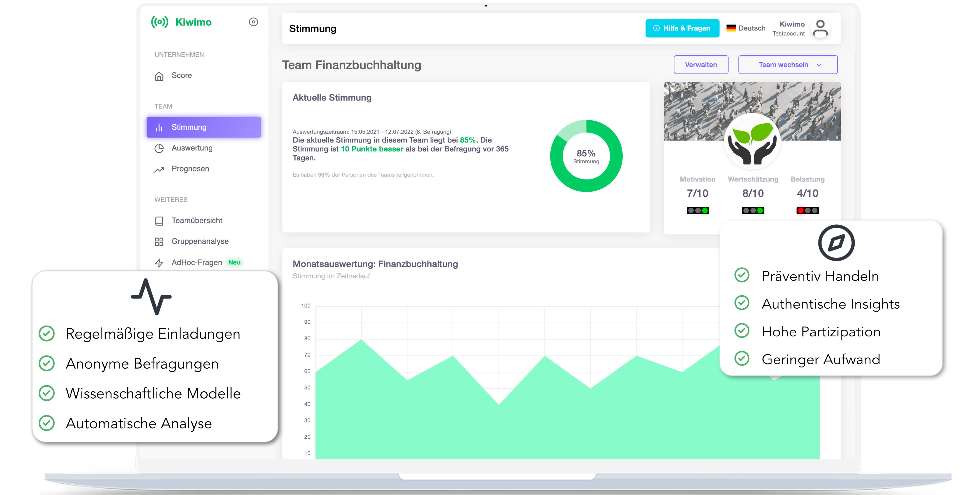The image size is (980, 495).
Task: Click the Stimmung im Zeitverlauf subtitle
Action: (x=331, y=276)
